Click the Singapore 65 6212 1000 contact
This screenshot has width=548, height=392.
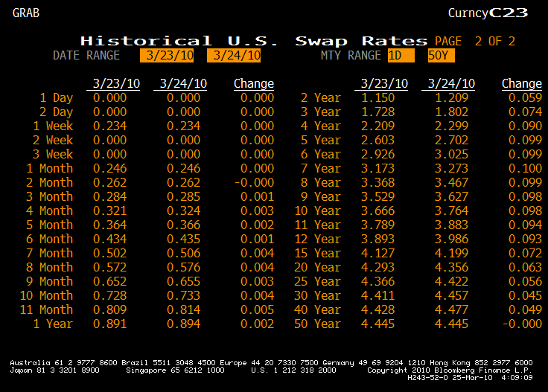[x=175, y=370]
